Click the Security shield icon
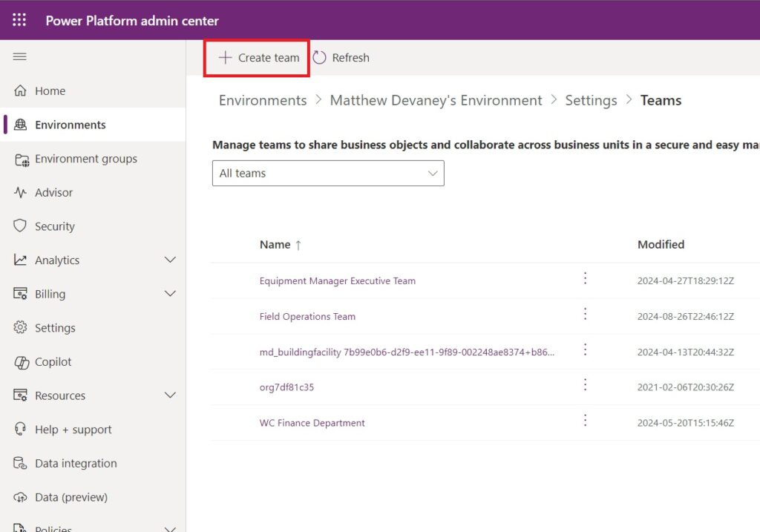The height and width of the screenshot is (532, 760). [20, 226]
